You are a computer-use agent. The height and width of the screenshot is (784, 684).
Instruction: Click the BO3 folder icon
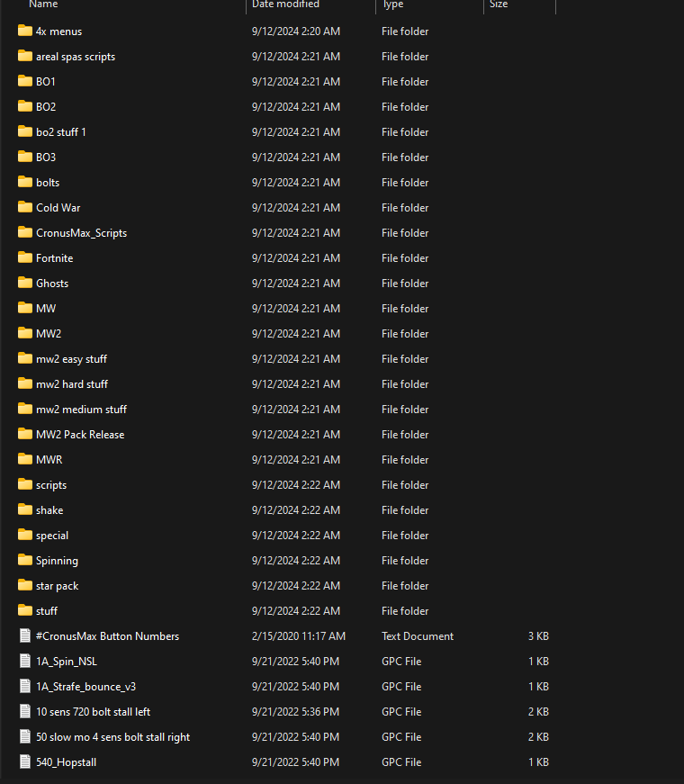coord(25,157)
